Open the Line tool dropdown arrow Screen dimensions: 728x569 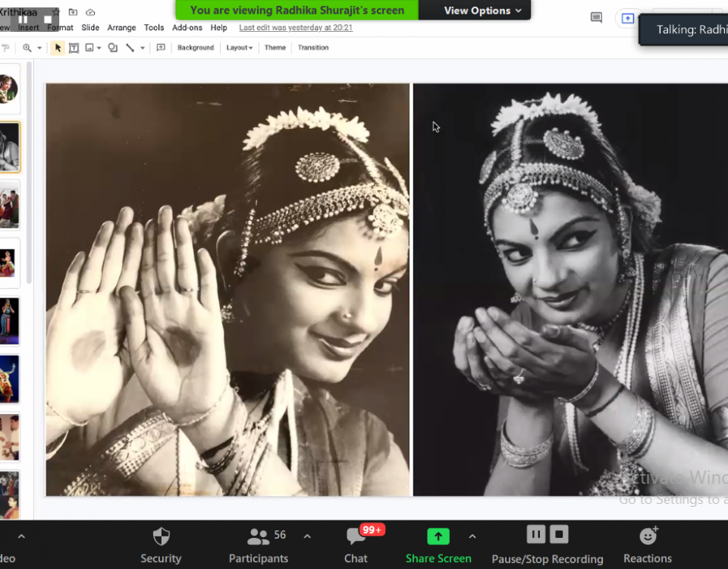[x=143, y=48]
